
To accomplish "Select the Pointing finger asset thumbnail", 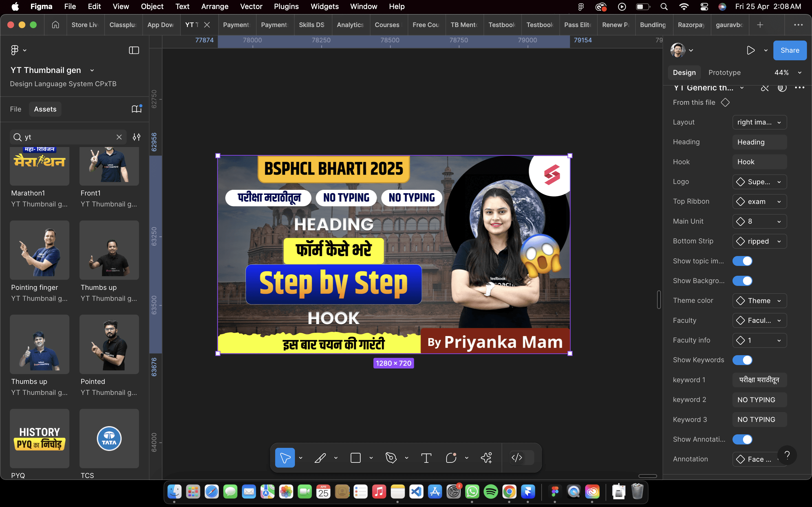I will click(x=39, y=250).
